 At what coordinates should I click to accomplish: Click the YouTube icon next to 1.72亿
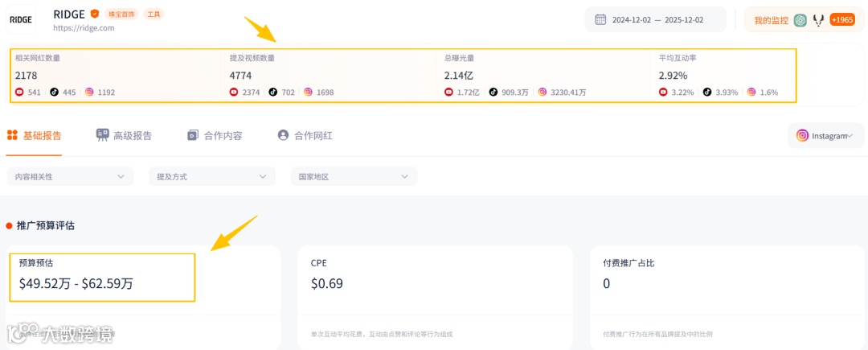click(448, 93)
